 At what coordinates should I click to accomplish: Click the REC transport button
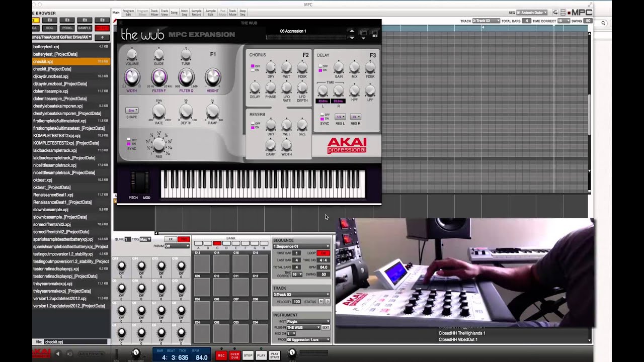tap(221, 355)
